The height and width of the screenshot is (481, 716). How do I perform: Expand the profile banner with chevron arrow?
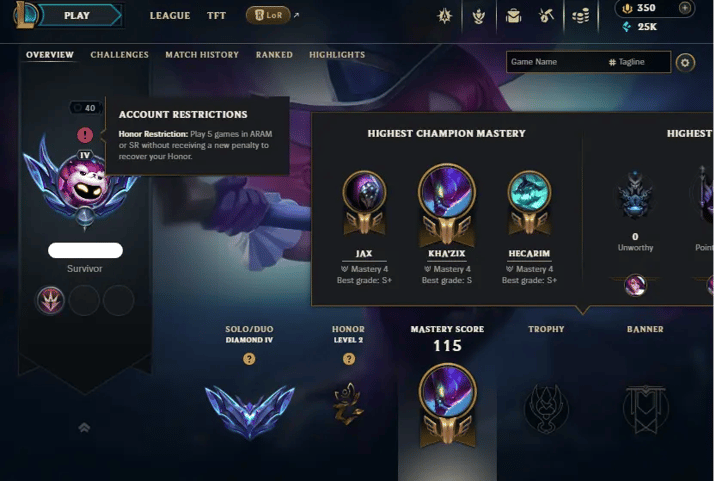(84, 428)
